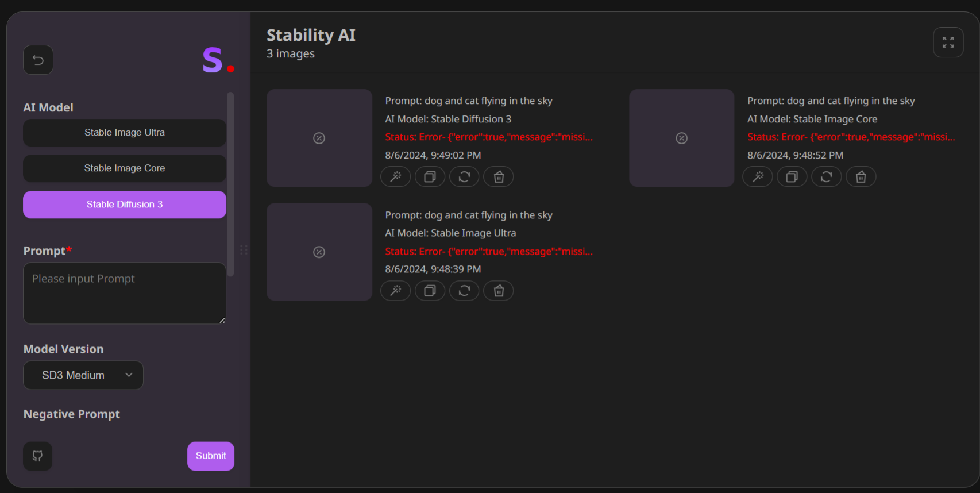Click the sidebar vertical scrollbar
This screenshot has height=493, width=980.
[x=230, y=184]
